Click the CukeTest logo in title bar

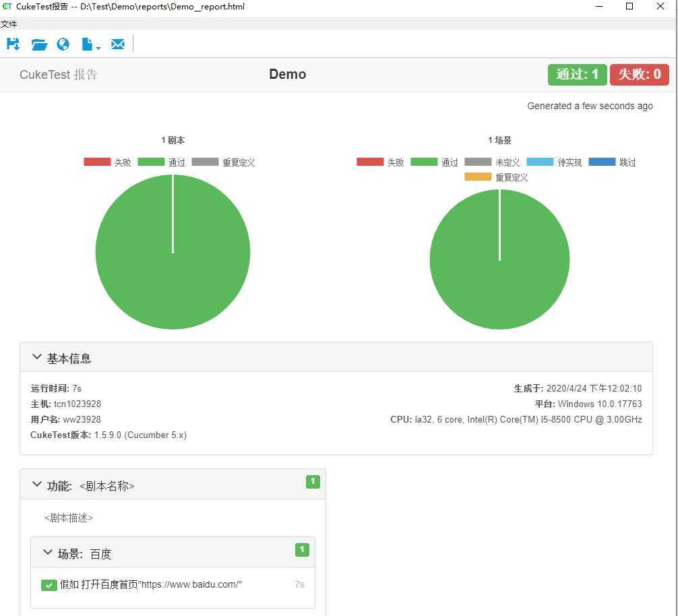coord(7,6)
